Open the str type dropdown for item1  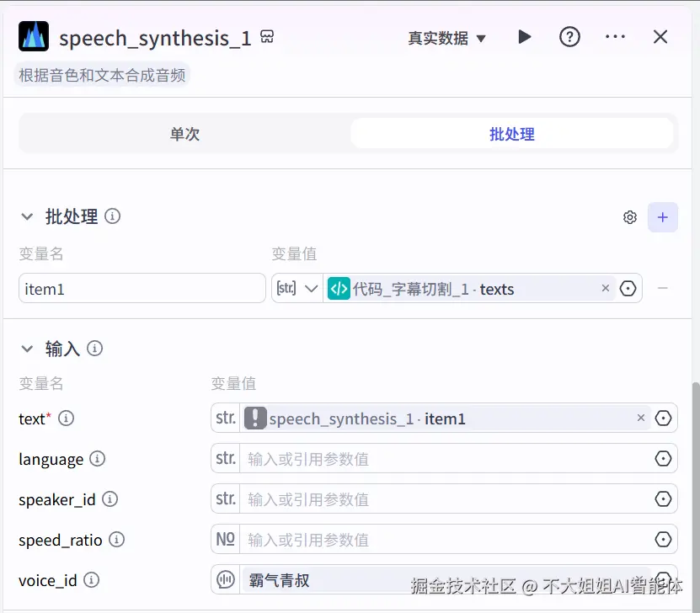[297, 288]
